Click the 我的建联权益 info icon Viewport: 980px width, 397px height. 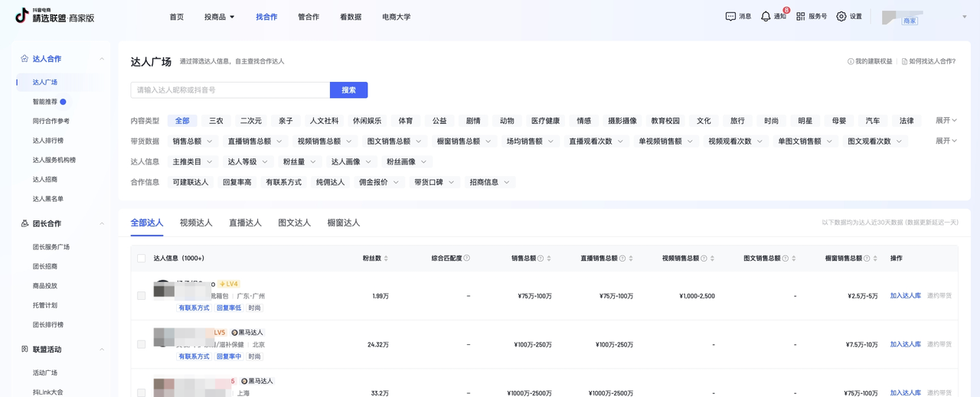click(851, 61)
